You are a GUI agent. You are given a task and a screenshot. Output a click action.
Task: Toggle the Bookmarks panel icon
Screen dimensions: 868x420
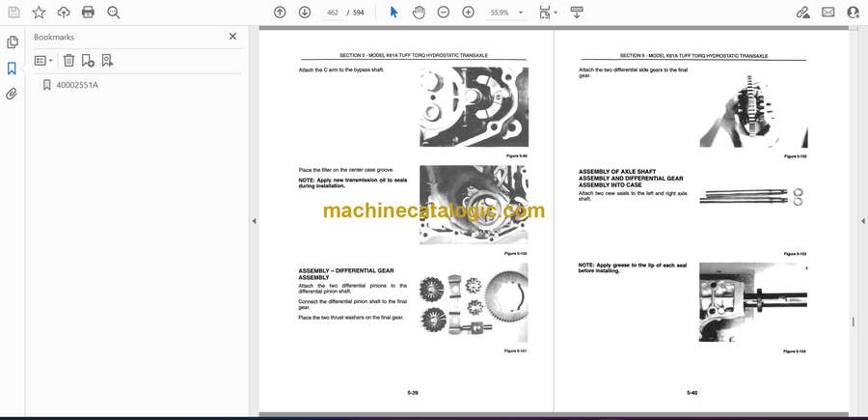[x=12, y=69]
